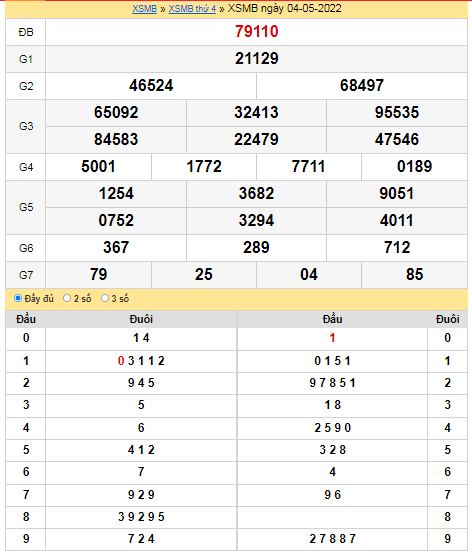This screenshot has height=553, width=472.
Task: Select the Đầy đủ radio button
Action: click(x=18, y=298)
